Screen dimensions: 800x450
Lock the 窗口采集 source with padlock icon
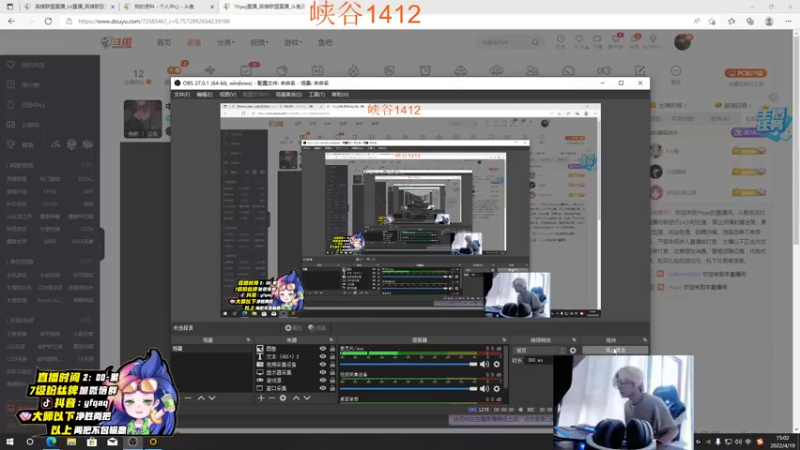(332, 388)
